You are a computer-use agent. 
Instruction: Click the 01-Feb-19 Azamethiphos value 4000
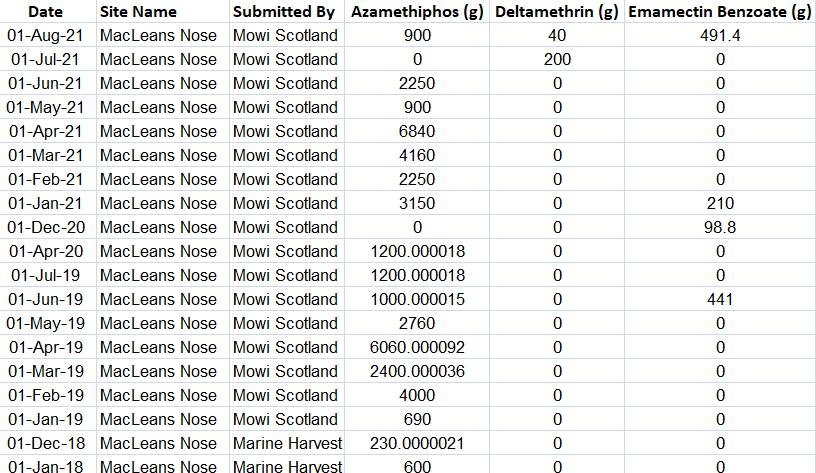[x=417, y=395]
